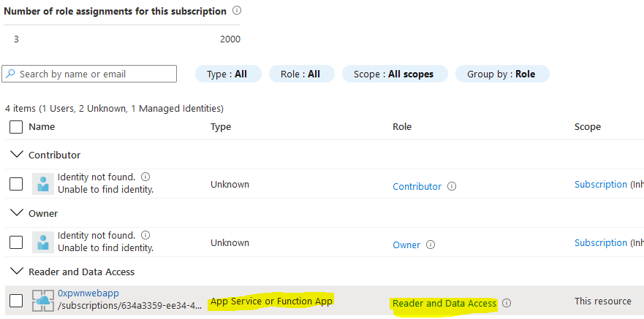
Task: Tick the select-all checkbox beside Name header
Action: click(x=16, y=127)
